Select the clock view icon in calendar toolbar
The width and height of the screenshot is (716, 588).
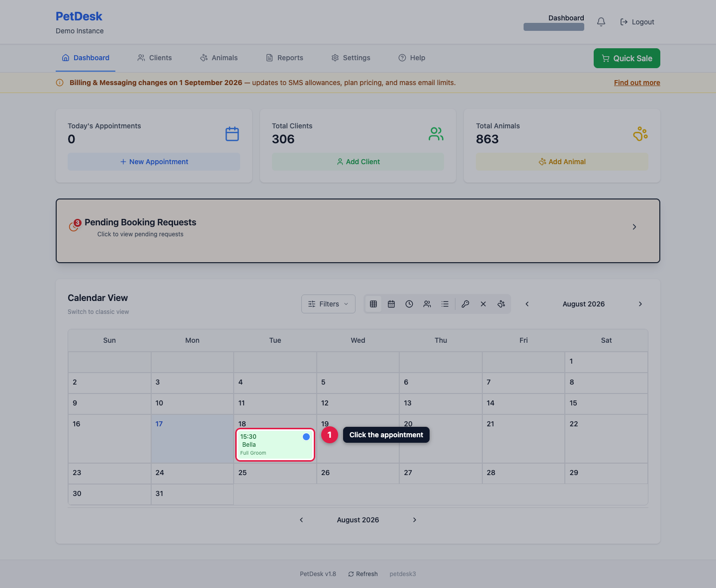(409, 304)
